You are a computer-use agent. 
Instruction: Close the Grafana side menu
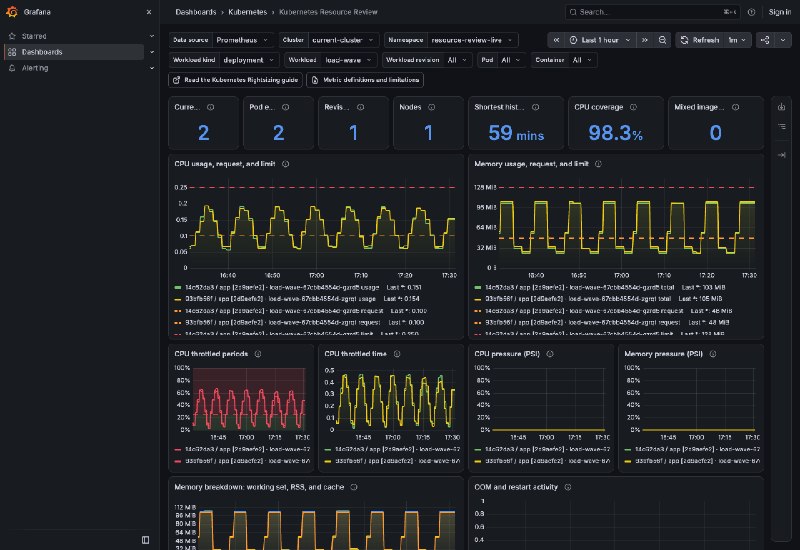(148, 12)
